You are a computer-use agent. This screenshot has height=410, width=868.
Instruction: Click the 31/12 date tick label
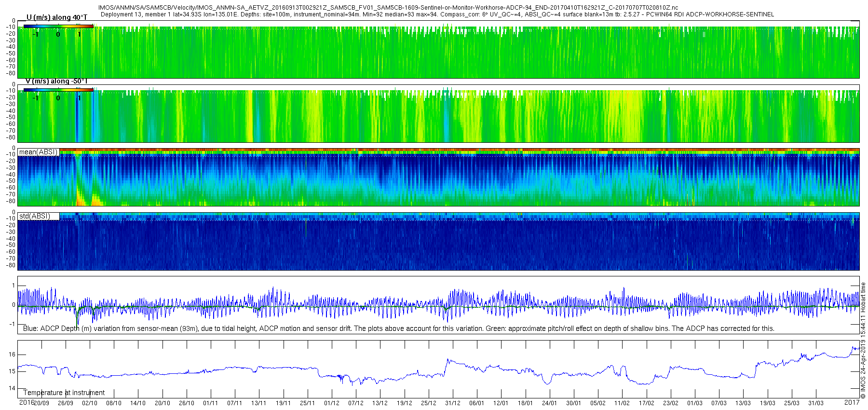click(x=452, y=403)
